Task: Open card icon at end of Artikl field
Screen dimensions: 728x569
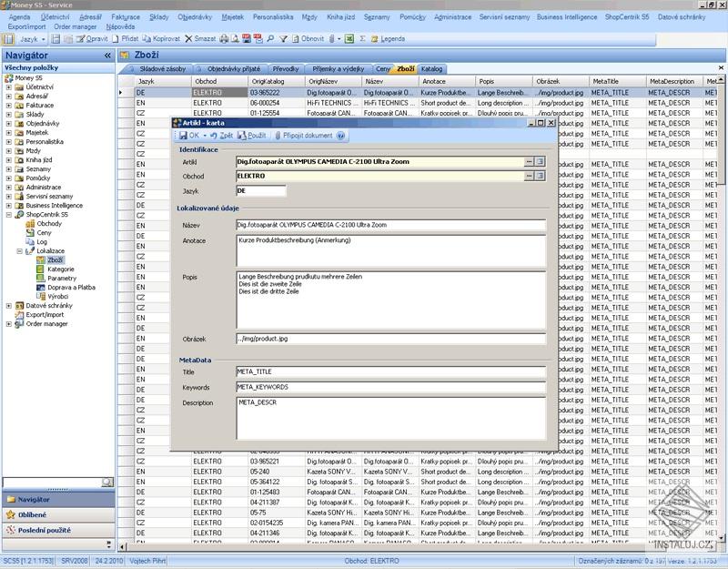Action: point(540,162)
